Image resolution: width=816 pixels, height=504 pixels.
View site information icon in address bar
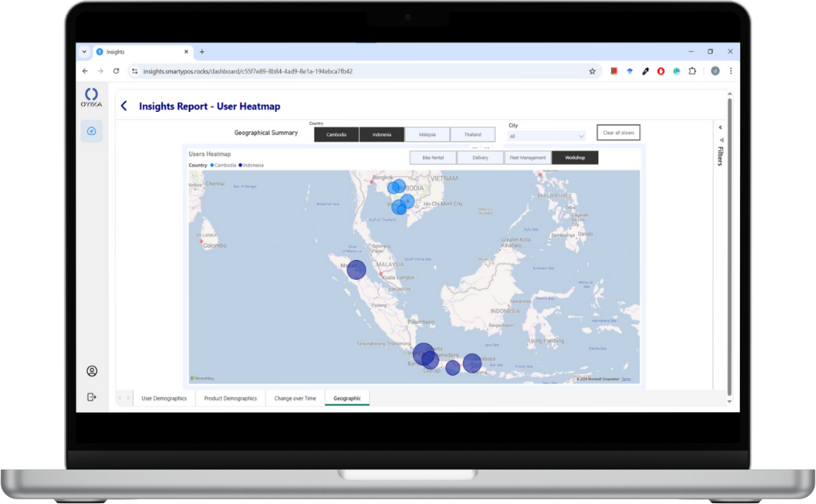pos(135,71)
